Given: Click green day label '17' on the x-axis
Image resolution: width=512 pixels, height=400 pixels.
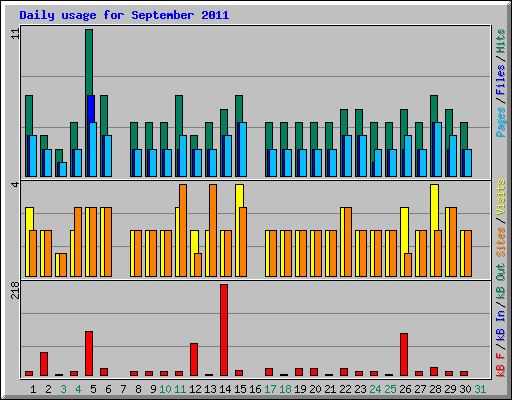Looking at the screenshot, I should 270,389.
